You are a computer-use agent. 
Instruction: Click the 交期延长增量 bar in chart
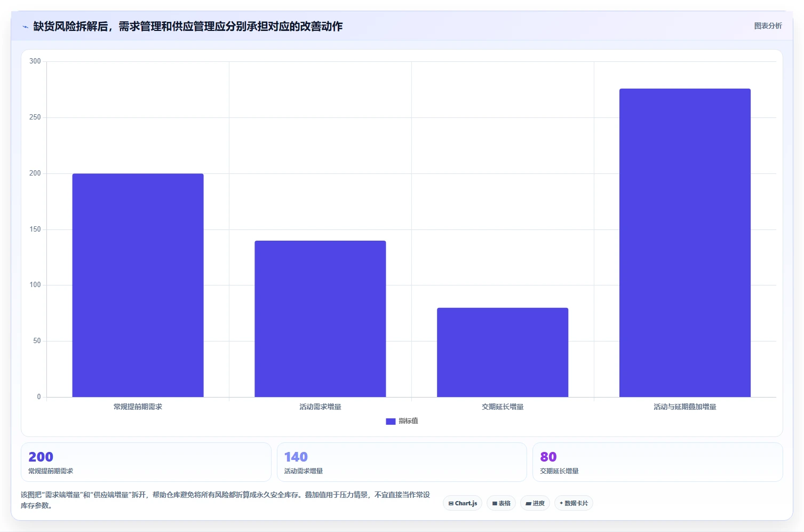(x=503, y=352)
